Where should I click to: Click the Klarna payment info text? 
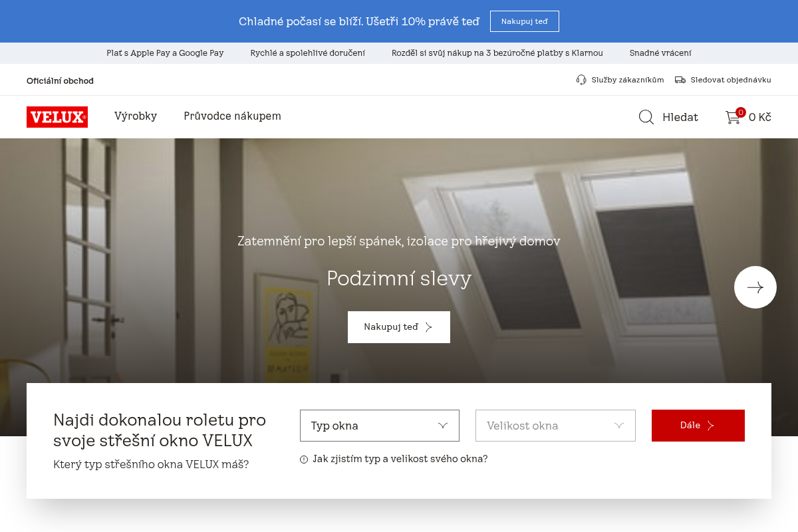tap(497, 53)
